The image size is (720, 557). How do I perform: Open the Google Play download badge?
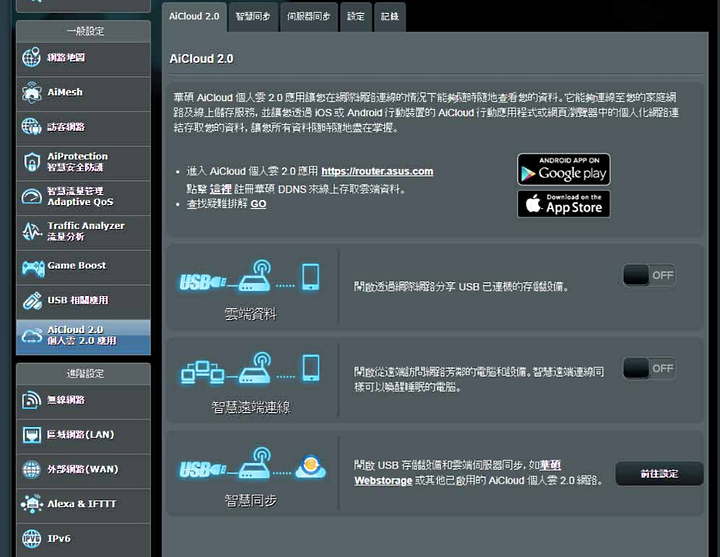564,169
